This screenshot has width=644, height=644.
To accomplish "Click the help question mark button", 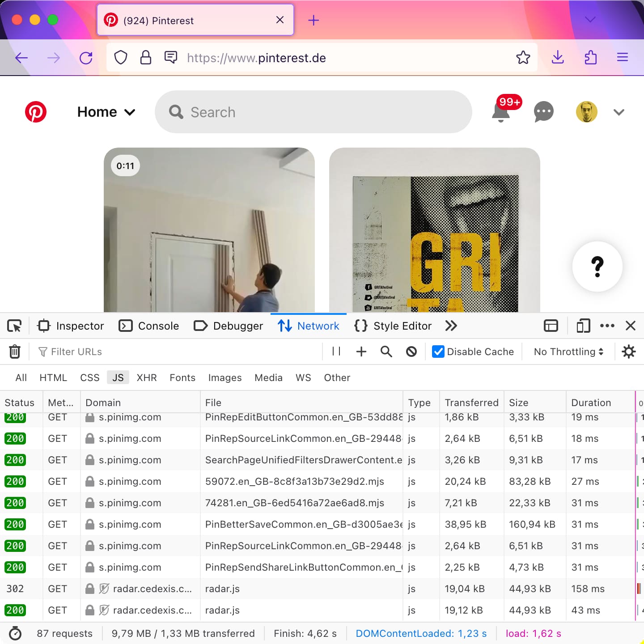I will (x=597, y=267).
